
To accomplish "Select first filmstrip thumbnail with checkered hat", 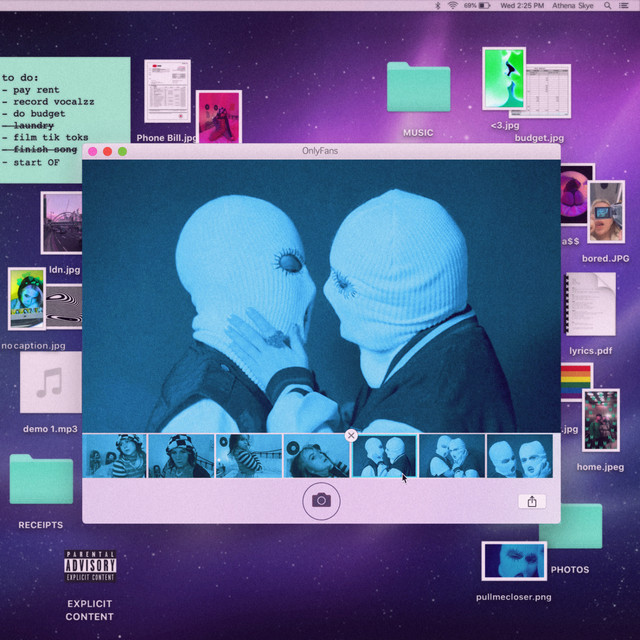I will (x=114, y=456).
